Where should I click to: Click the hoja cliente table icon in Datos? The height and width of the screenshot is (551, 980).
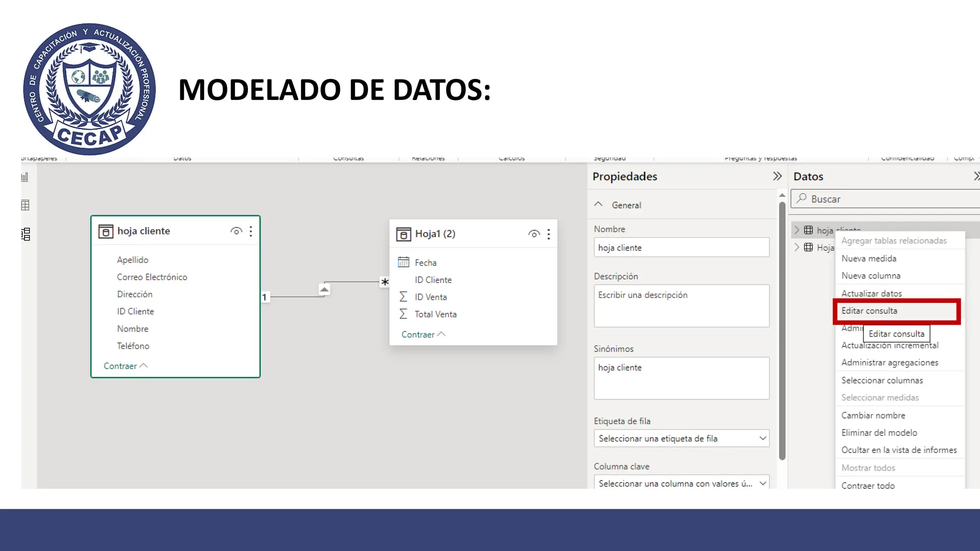pos(808,230)
